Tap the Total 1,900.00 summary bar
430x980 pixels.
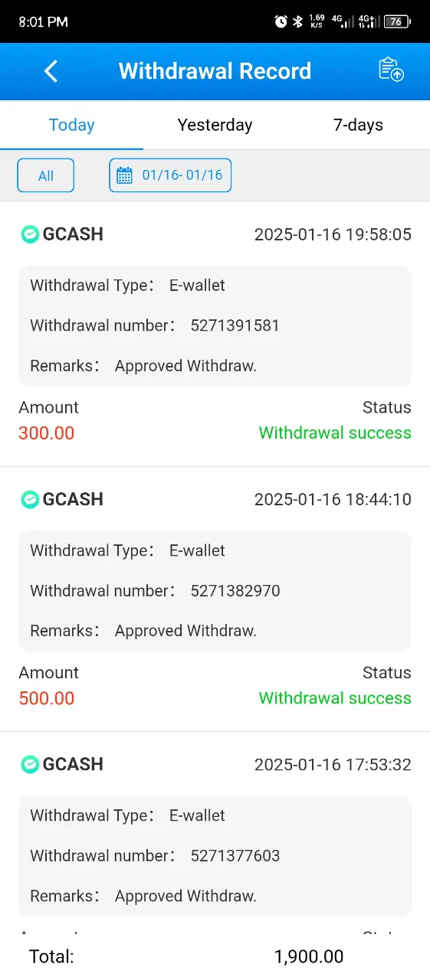[215, 956]
